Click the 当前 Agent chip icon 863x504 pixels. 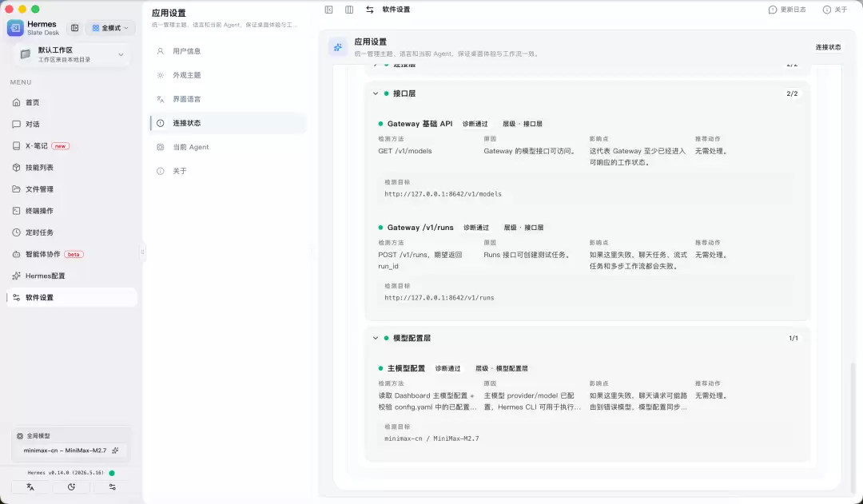click(160, 148)
